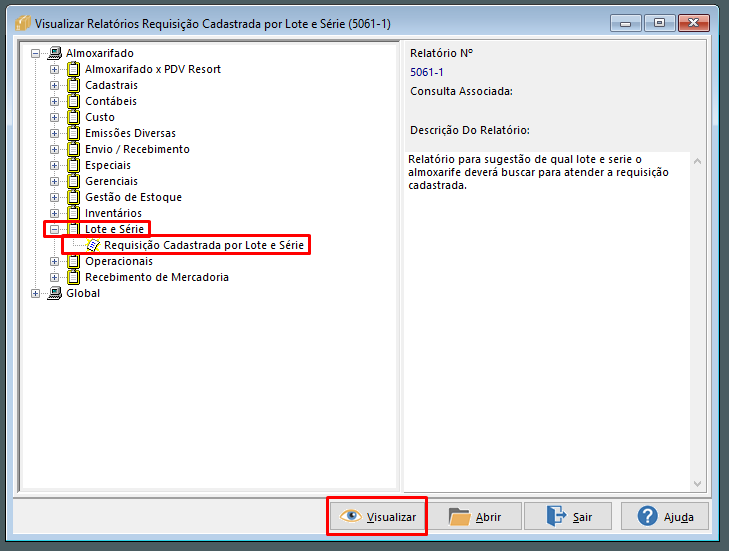The height and width of the screenshot is (551, 729).
Task: Expand the Global root node
Action: click(35, 293)
